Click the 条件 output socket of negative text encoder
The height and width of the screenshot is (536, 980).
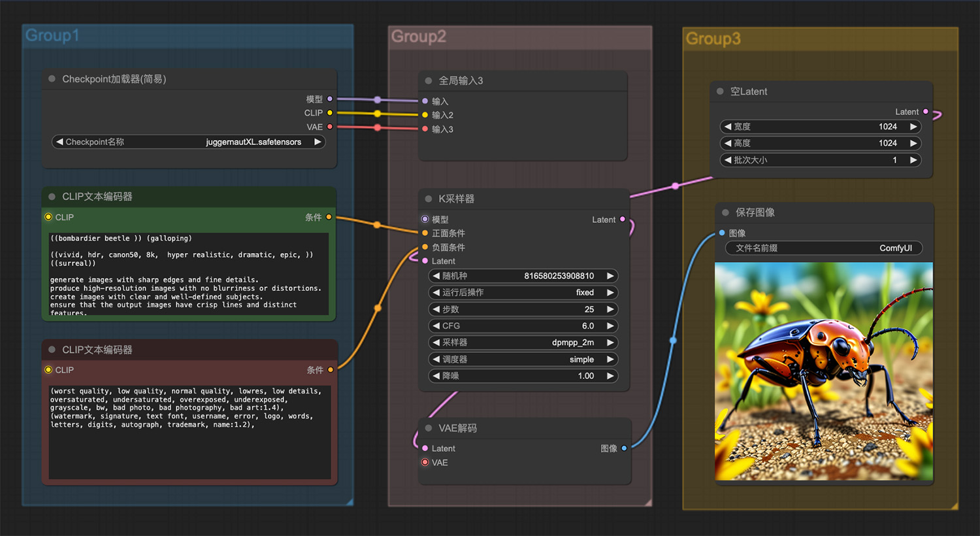331,370
